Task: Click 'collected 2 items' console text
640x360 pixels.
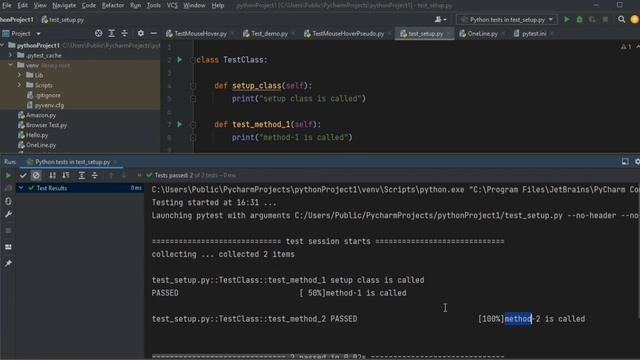Action: click(x=256, y=254)
